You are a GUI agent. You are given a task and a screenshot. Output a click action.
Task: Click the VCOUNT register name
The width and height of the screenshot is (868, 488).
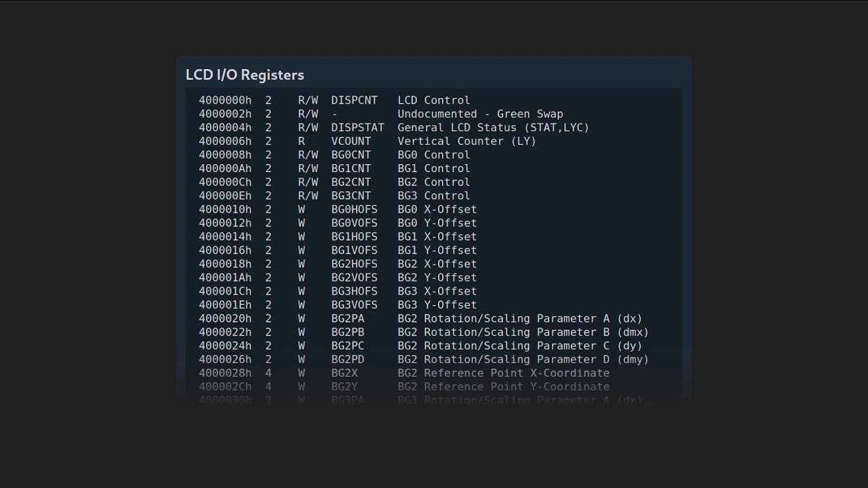[x=351, y=141]
